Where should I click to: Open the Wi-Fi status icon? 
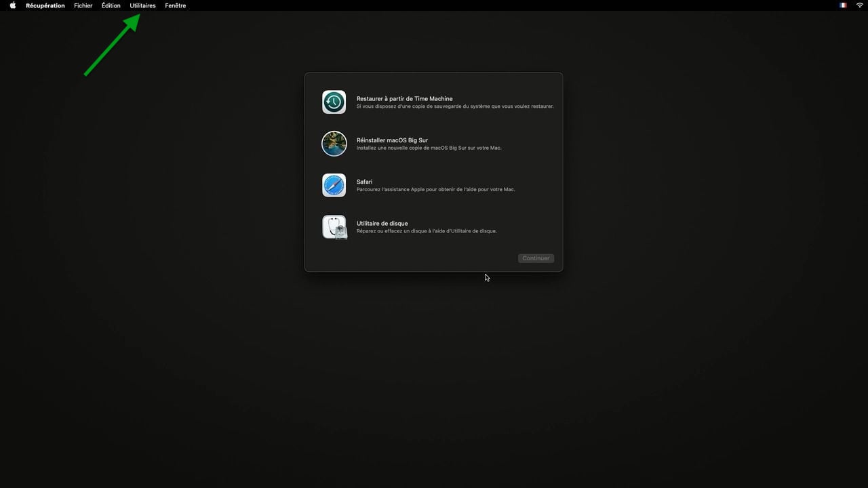(x=860, y=5)
